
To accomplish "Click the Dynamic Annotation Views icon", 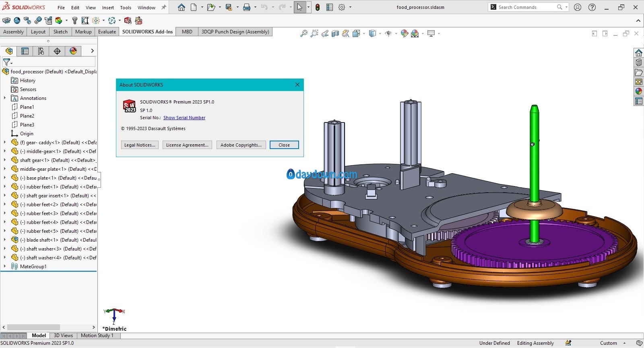I will 346,34.
